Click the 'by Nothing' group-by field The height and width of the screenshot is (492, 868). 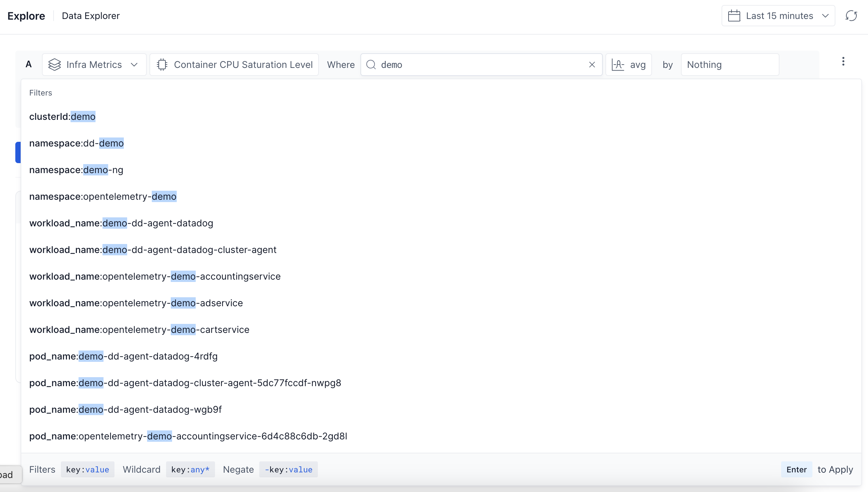(730, 65)
